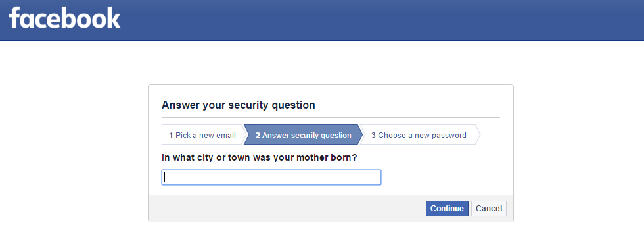Focus the security answer text field
The width and height of the screenshot is (644, 248).
click(271, 177)
